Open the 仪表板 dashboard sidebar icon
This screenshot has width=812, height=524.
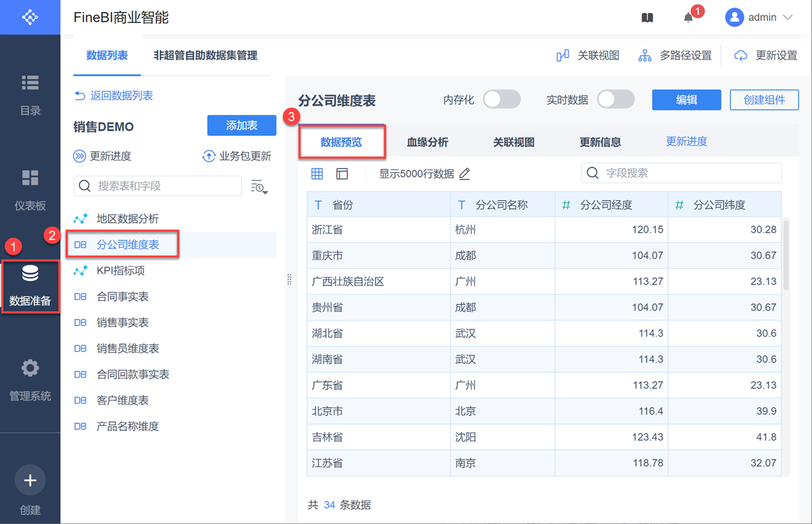click(x=30, y=178)
